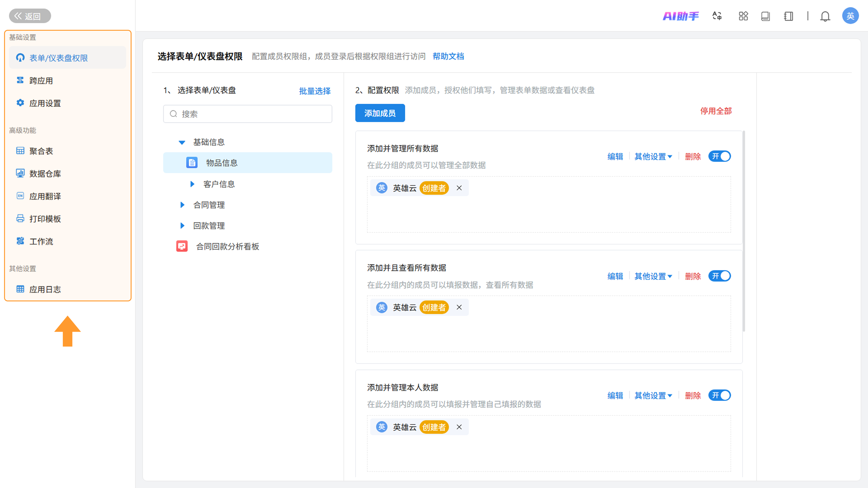The width and height of the screenshot is (868, 488).
Task: Expand the 合同管理 tree node
Action: point(182,205)
